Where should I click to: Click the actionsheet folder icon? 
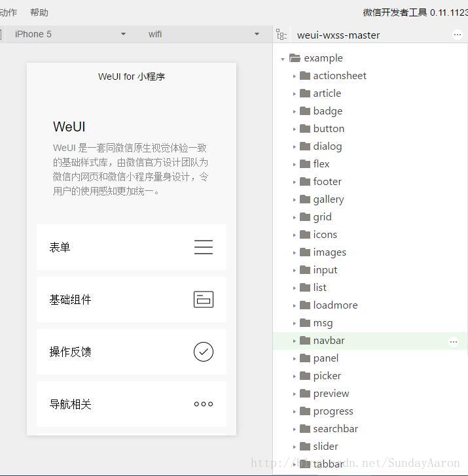(x=305, y=76)
